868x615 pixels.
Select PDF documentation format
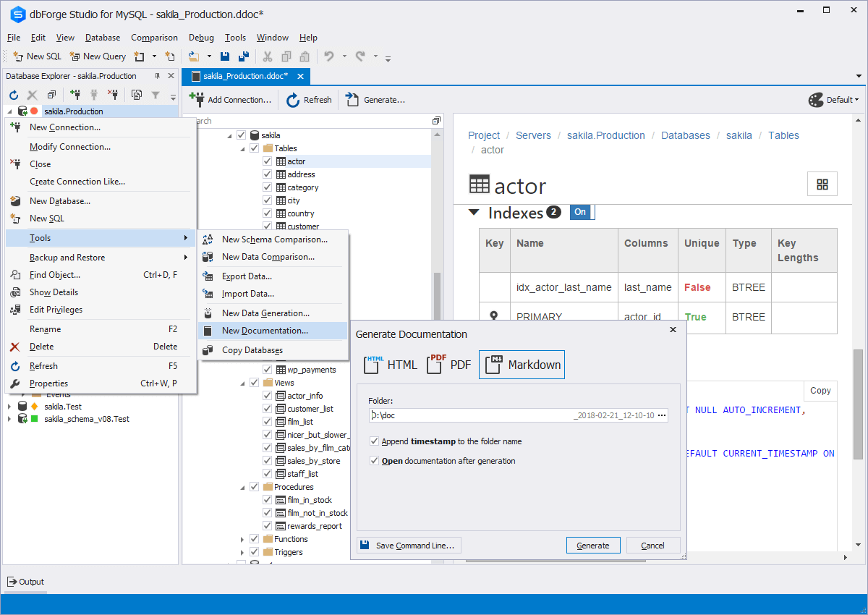pyautogui.click(x=449, y=365)
